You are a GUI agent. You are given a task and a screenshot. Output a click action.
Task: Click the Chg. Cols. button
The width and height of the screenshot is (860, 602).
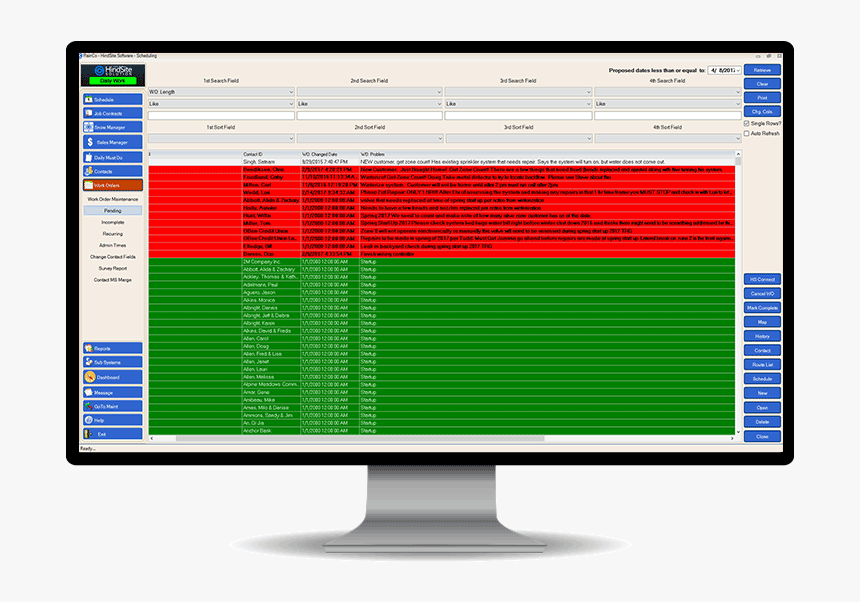(762, 111)
